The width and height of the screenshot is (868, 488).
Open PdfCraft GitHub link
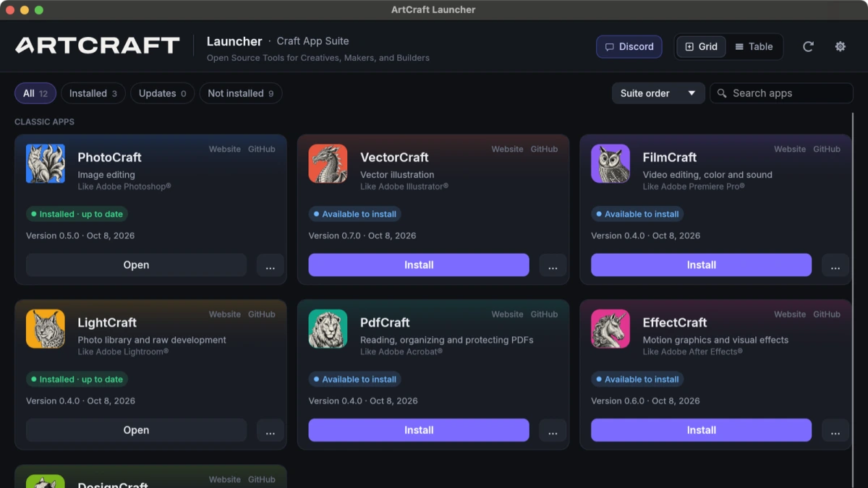544,314
